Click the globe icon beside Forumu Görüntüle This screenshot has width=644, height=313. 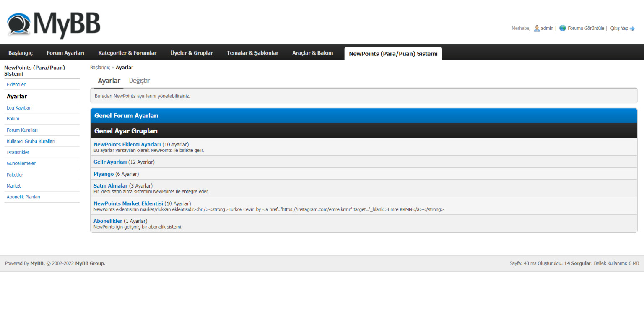(563, 28)
